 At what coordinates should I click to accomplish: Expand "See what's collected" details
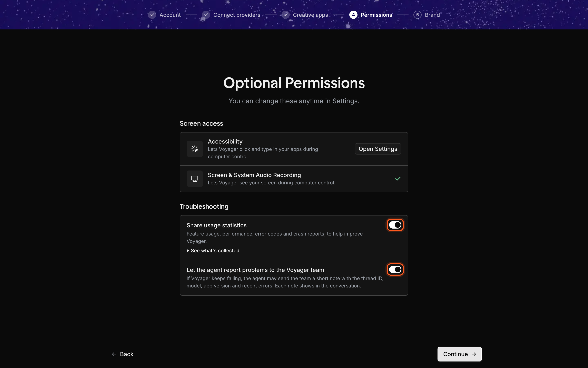(x=213, y=250)
